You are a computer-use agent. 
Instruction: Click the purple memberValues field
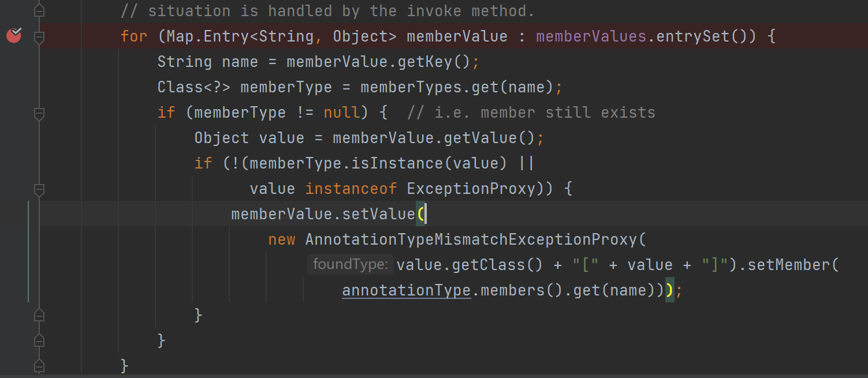point(591,36)
